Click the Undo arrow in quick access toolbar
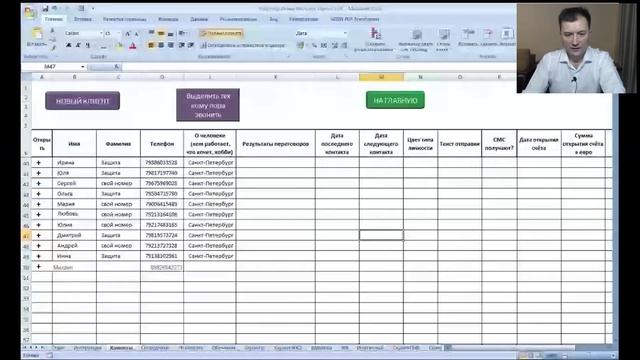 pos(55,9)
